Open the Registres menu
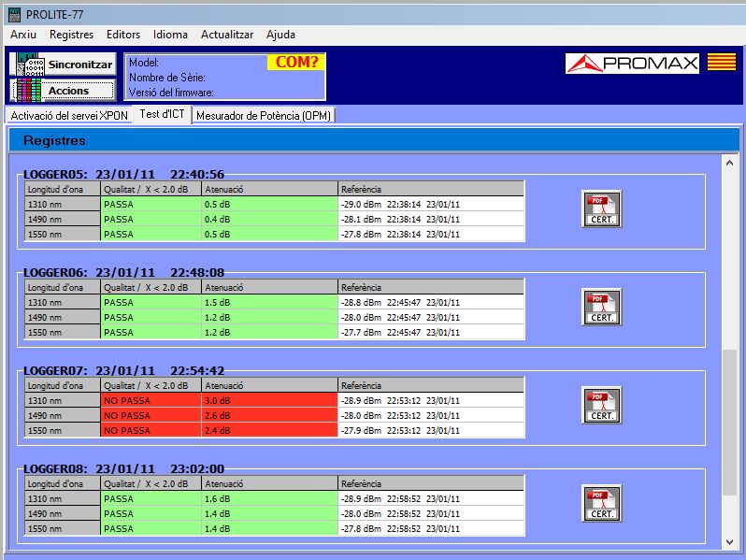Viewport: 746px width, 560px height. [71, 35]
